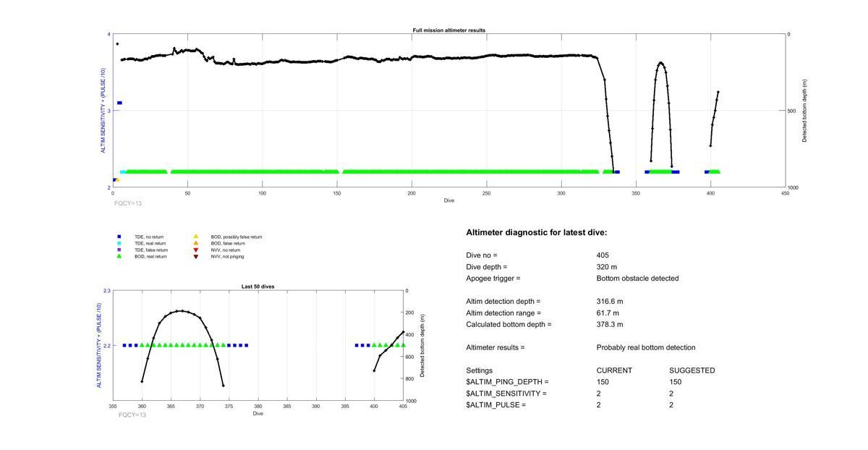868x450 pixels.
Task: Click the 'Settings' column header
Action: [479, 370]
